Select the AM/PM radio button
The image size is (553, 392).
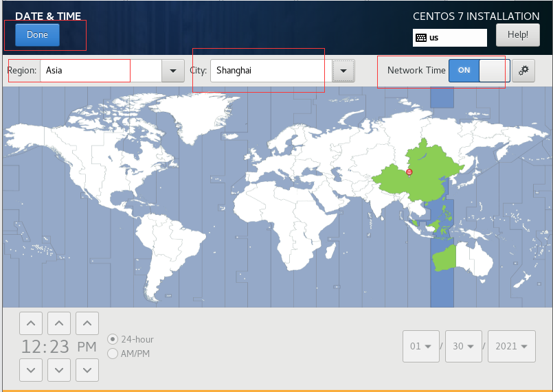pos(113,354)
